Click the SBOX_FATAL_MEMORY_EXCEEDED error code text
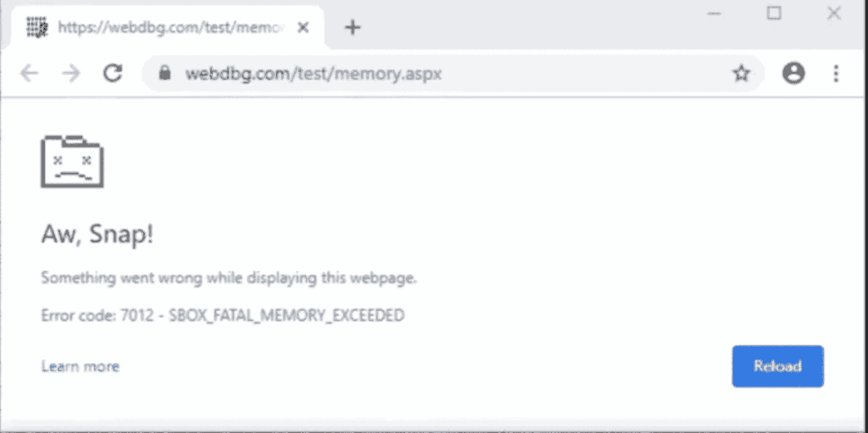Image resolution: width=868 pixels, height=433 pixels. (287, 315)
